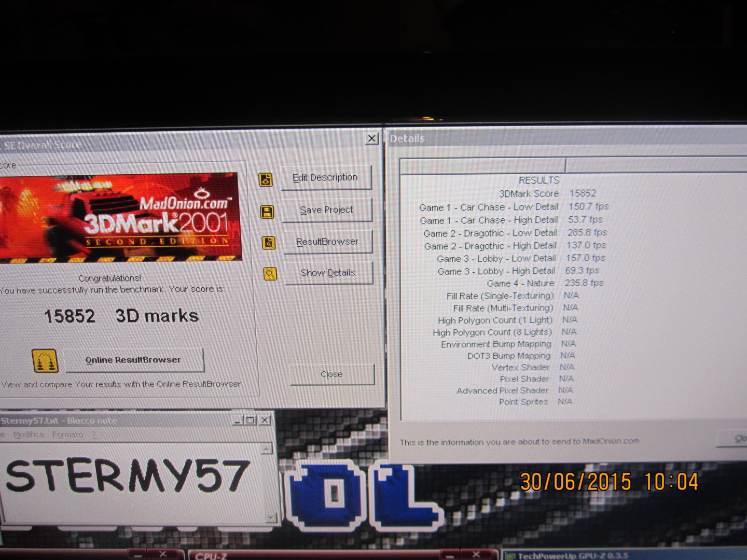Click the trees icon beside Online ResultBrowser
Image resolution: width=747 pixels, height=560 pixels.
(45, 361)
